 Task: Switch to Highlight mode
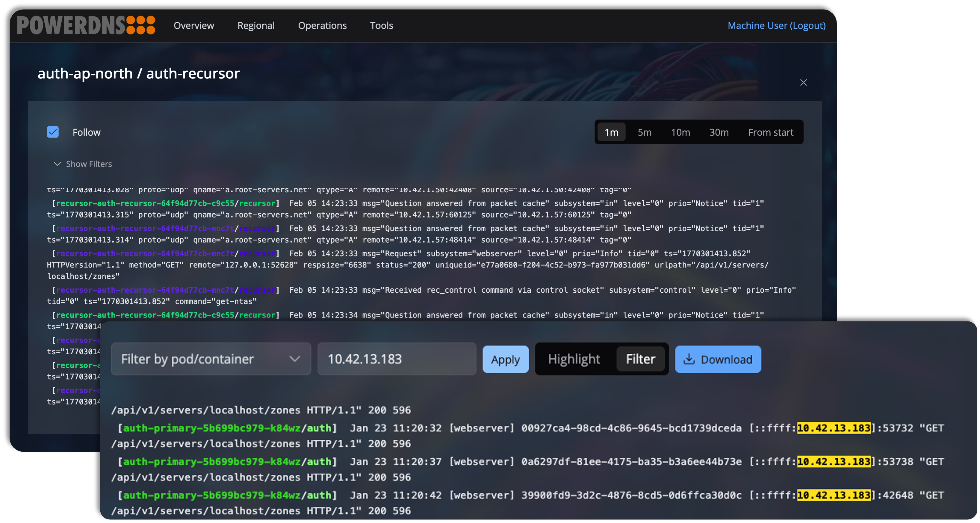574,359
